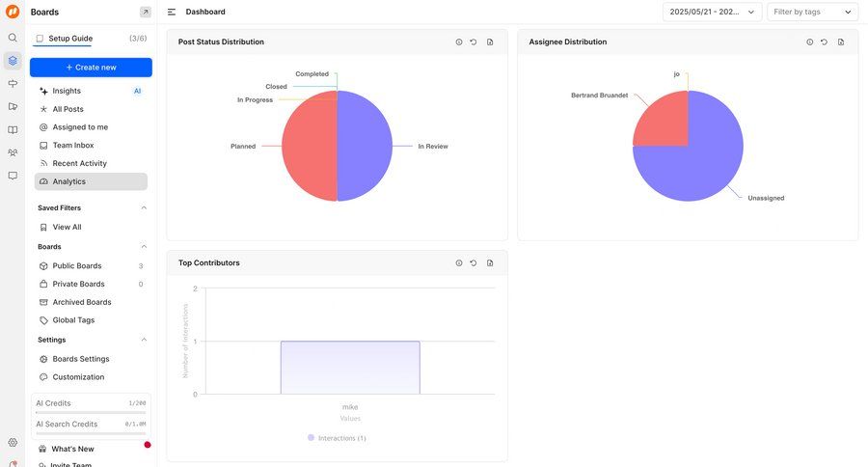Open search from the left rail
Screen dimensions: 868x467
tap(13, 38)
